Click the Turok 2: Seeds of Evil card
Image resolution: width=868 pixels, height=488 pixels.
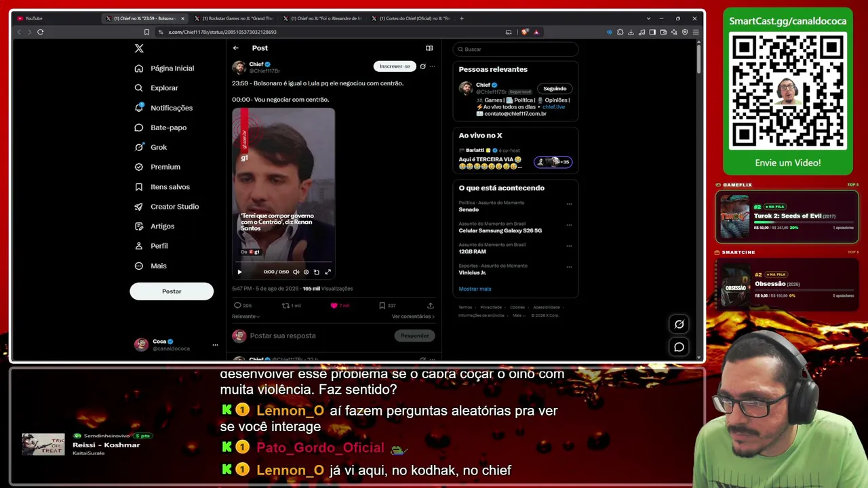(787, 217)
